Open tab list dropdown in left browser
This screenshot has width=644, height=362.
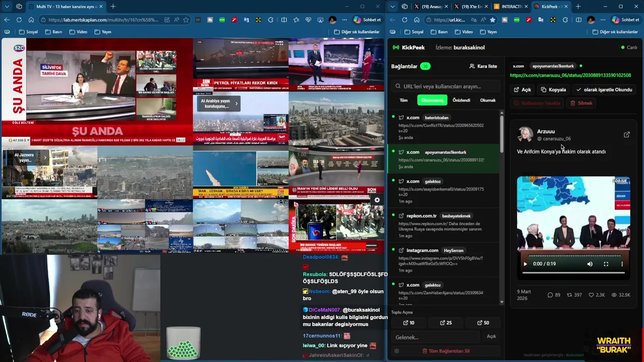[7, 7]
